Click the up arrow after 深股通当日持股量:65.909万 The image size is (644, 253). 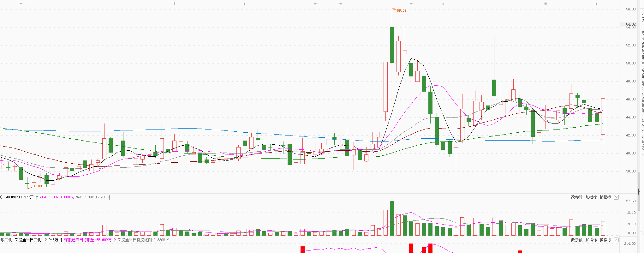pos(115,240)
